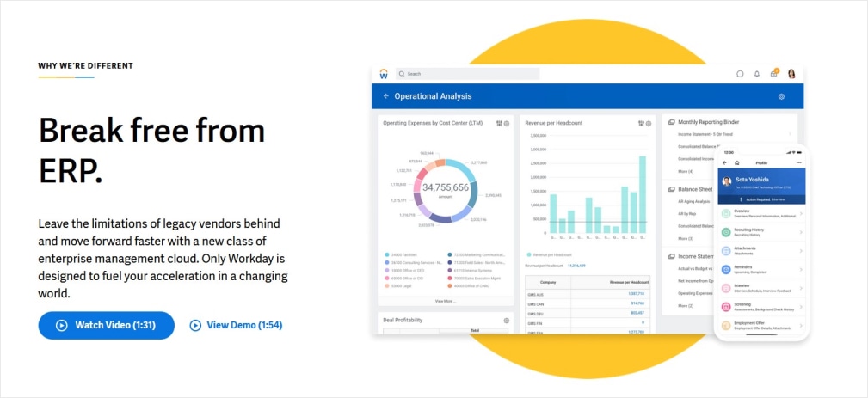868x398 pixels.
Task: Click the Operating Expenses chart filter icon
Action: pyautogui.click(x=499, y=124)
